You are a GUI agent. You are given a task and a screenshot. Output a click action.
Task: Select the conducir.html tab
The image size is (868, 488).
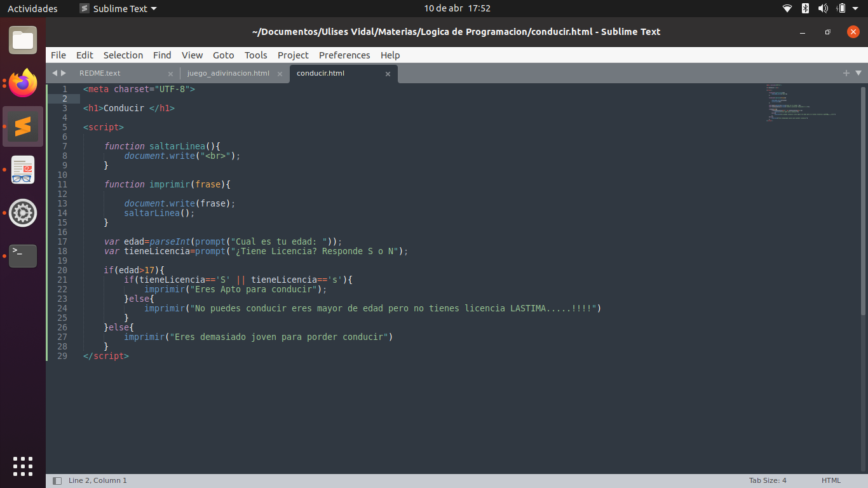320,73
